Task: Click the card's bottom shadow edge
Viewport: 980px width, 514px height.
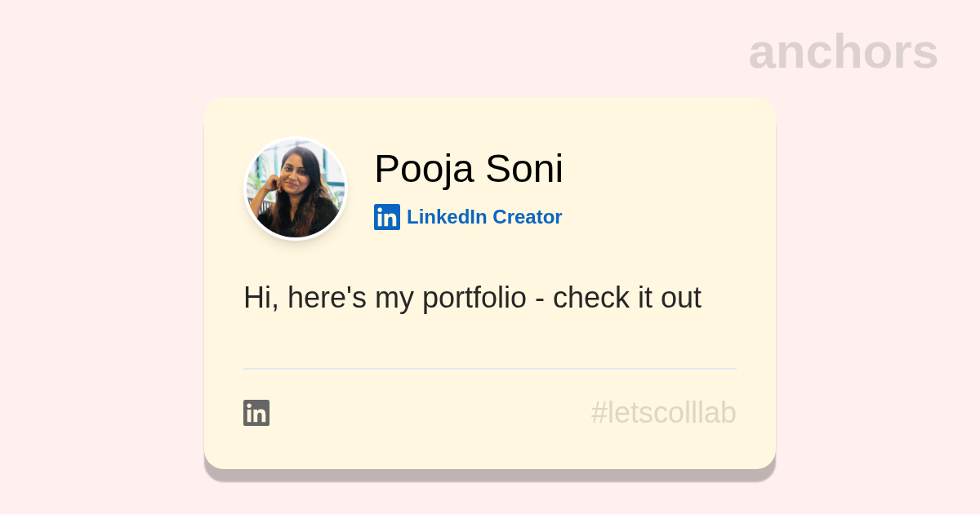Action: click(490, 476)
